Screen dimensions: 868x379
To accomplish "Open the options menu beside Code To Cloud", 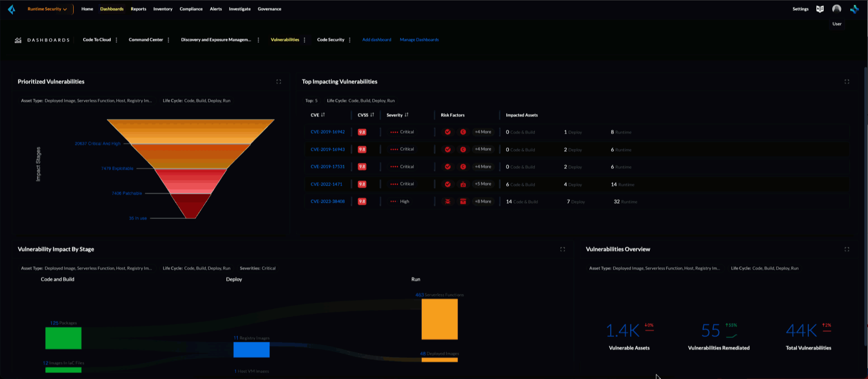I will tap(117, 40).
